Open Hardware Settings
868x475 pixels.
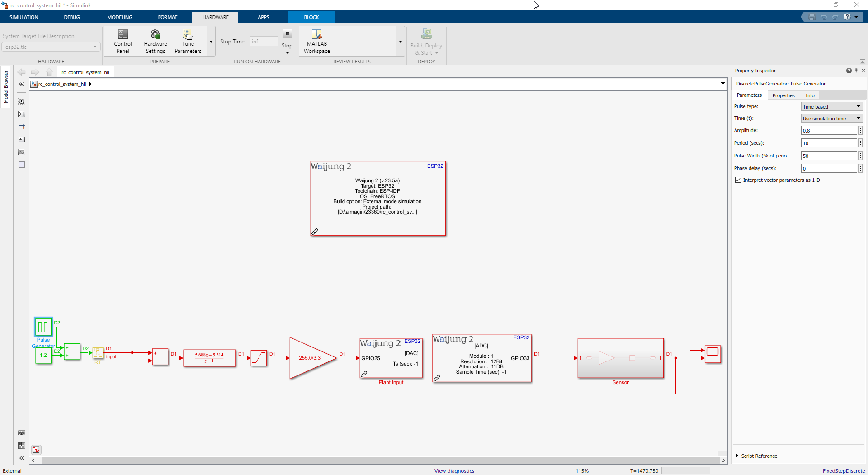click(155, 41)
